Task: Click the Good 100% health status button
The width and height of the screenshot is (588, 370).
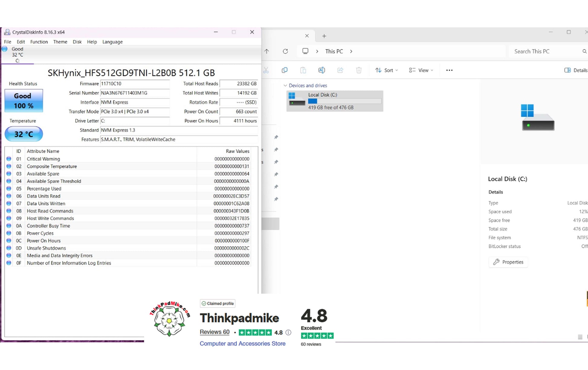Action: point(24,101)
